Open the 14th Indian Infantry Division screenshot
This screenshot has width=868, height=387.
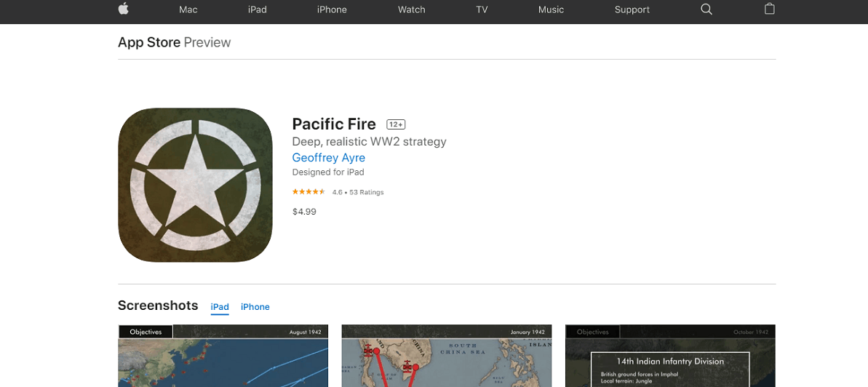(670, 356)
